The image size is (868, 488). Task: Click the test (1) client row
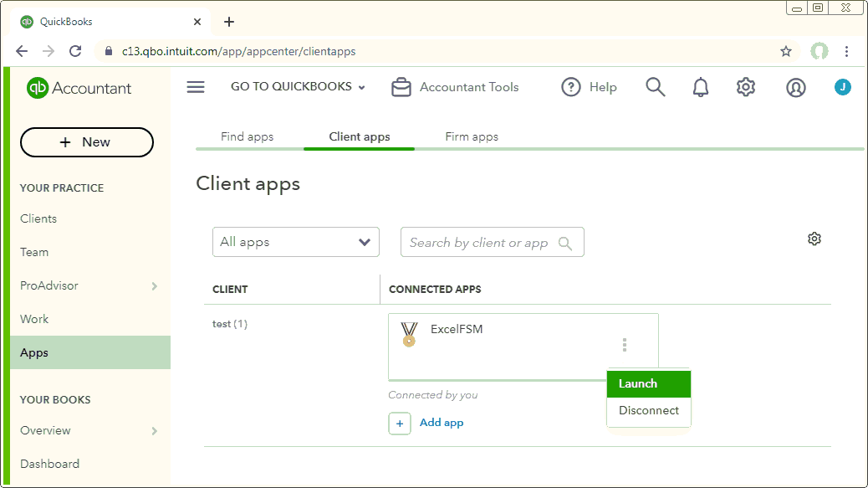230,324
